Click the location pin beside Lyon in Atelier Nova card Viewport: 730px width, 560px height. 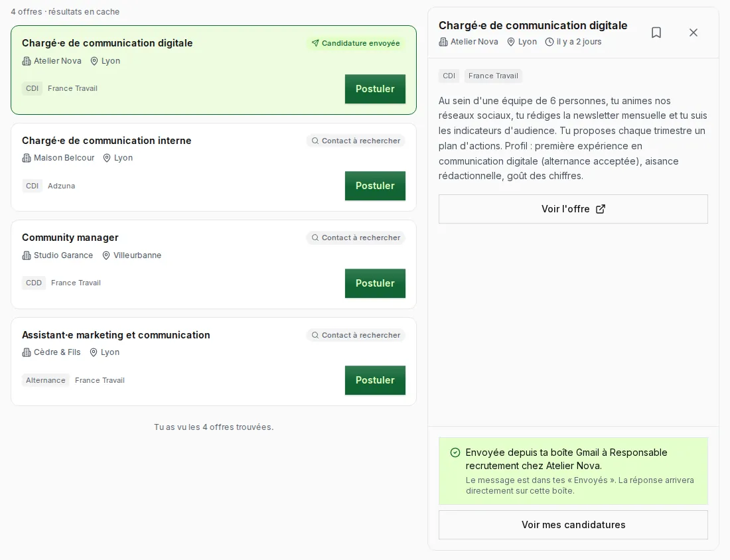(94, 61)
